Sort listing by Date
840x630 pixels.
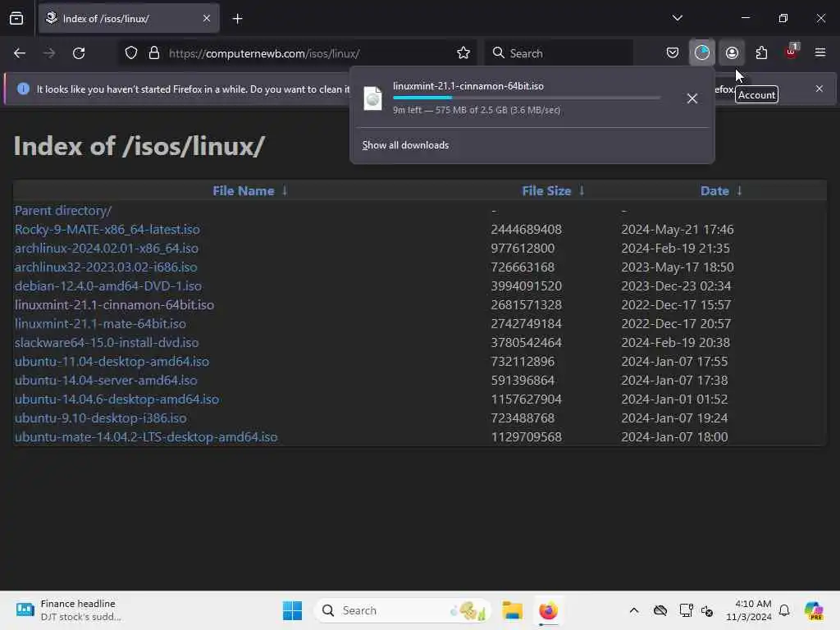click(714, 190)
